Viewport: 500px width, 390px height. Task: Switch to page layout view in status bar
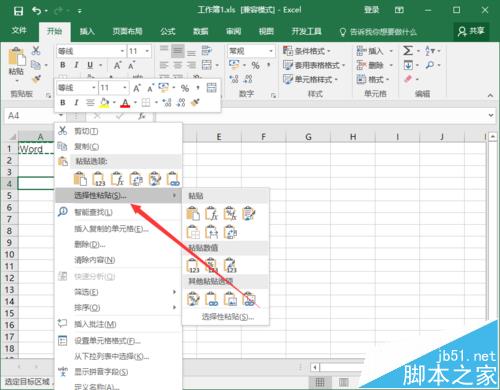click(343, 382)
